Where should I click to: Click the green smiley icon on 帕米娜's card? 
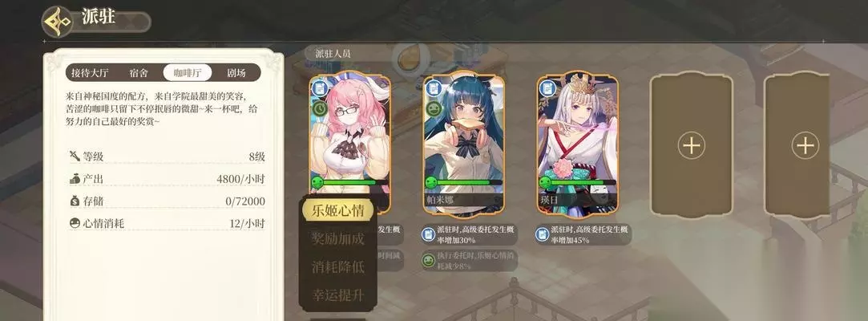point(434,108)
